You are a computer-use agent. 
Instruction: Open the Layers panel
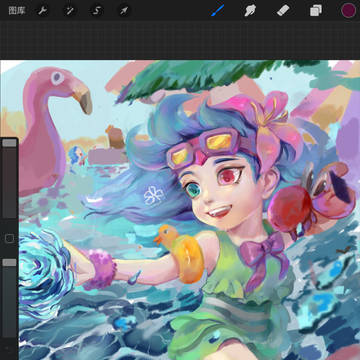point(315,10)
